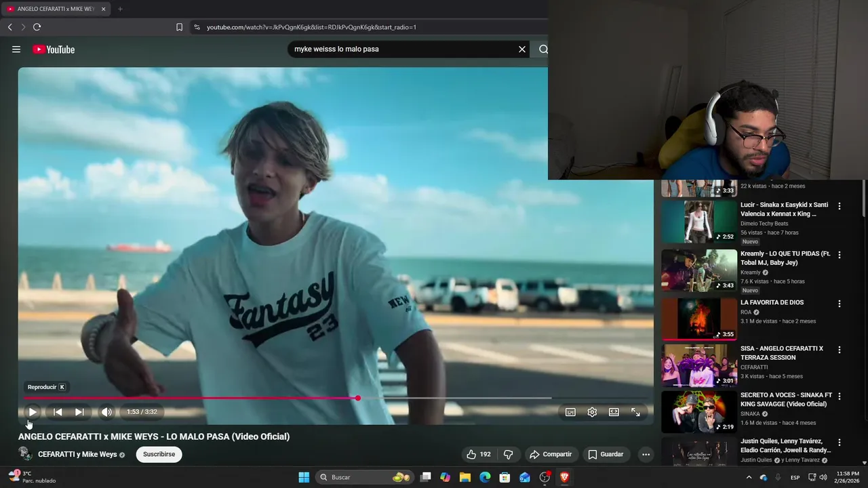
Task: Click the bookmark icon in address bar
Action: click(179, 27)
